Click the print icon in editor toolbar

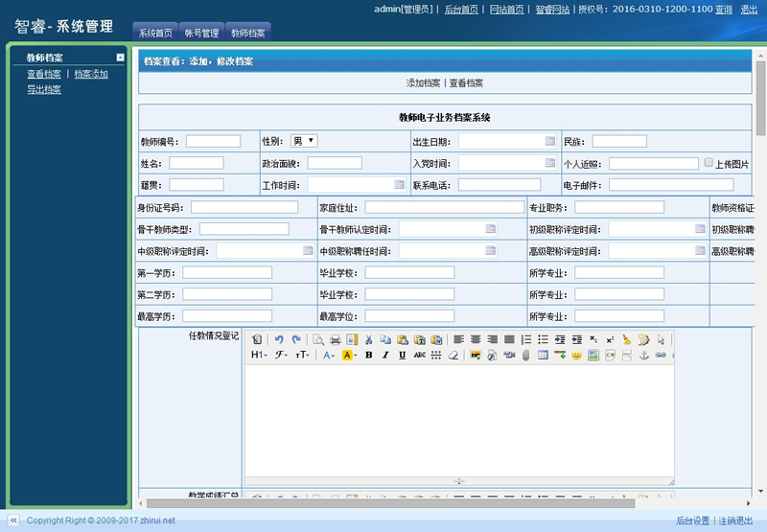tap(335, 339)
